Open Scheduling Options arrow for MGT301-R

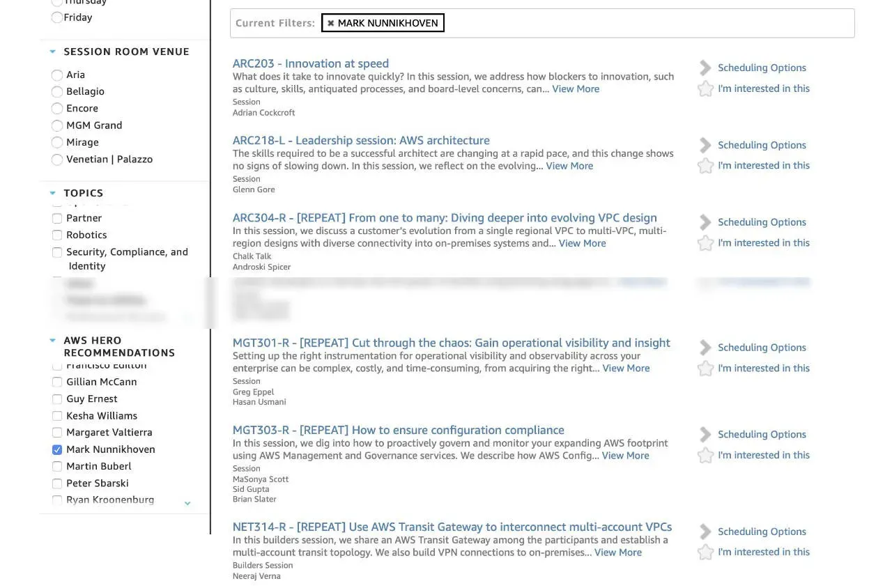(x=705, y=347)
